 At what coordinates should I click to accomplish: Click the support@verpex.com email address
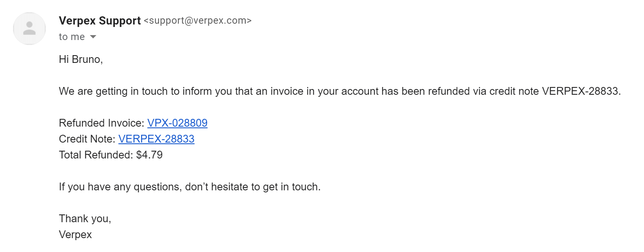tap(198, 20)
